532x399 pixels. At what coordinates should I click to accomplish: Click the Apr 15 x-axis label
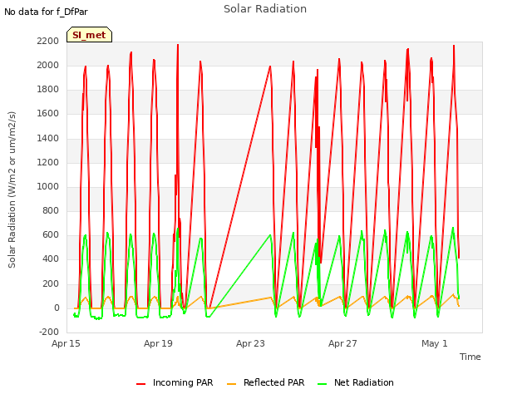pyautogui.click(x=66, y=343)
